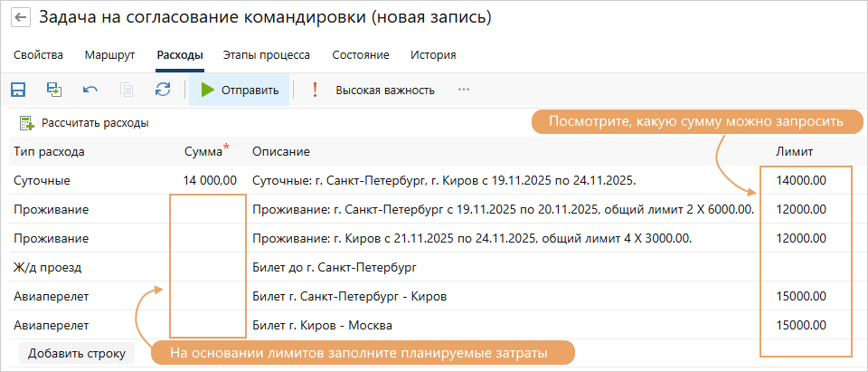Click the Сумма cell for Ж/д проезд row
The width and height of the screenshot is (868, 372).
208,267
